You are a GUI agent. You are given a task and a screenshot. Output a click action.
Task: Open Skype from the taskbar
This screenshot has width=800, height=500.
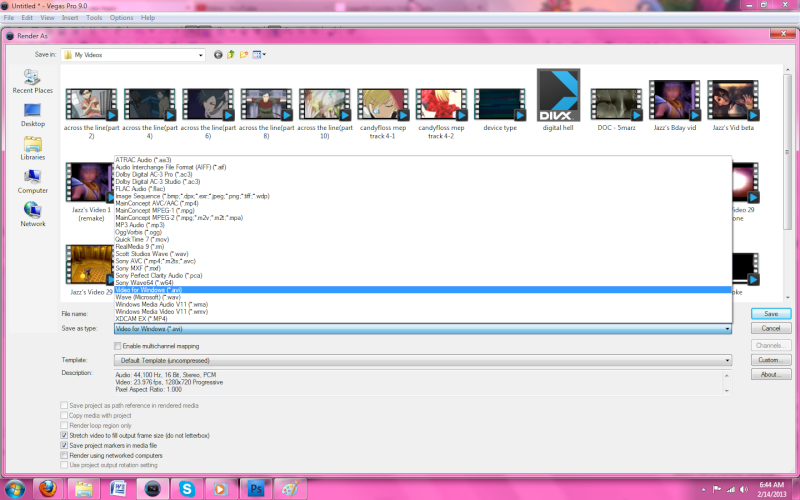click(187, 489)
